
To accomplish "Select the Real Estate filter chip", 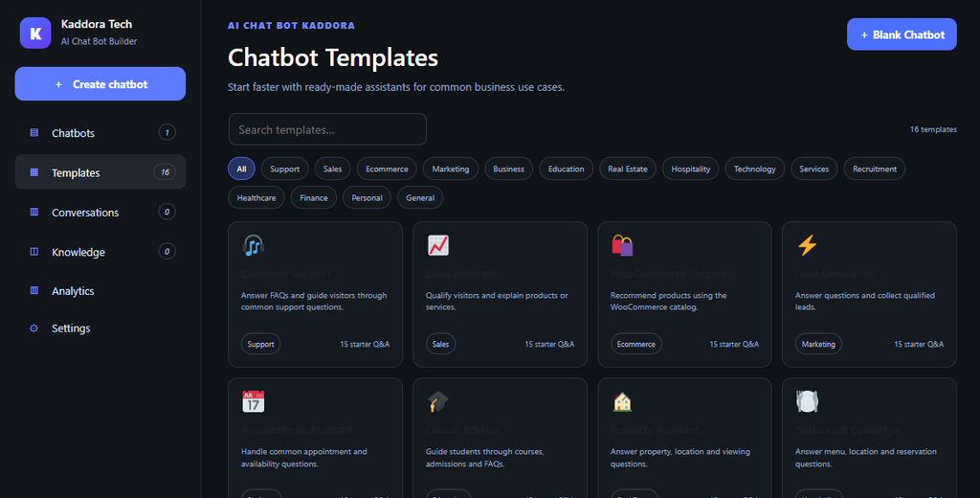I will click(x=628, y=169).
